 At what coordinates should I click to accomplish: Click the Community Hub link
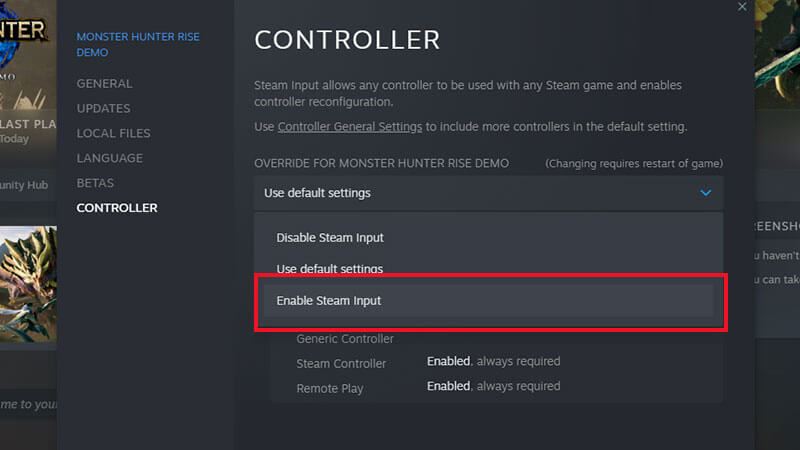[25, 184]
